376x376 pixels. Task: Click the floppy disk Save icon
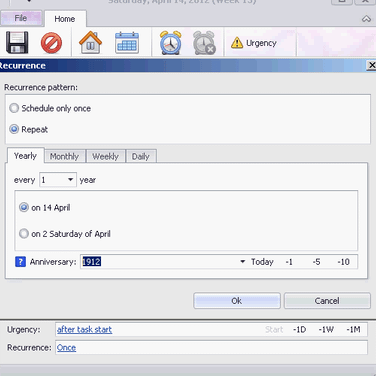17,42
